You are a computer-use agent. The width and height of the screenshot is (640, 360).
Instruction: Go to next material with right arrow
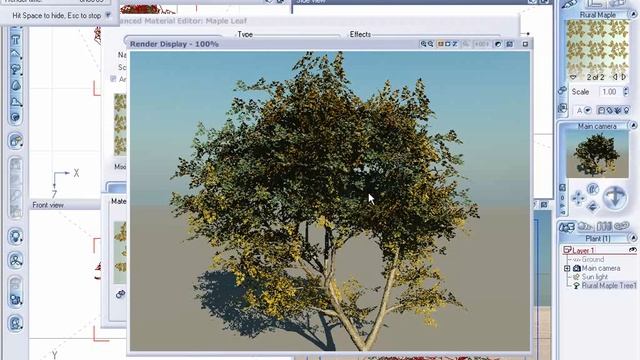click(623, 77)
